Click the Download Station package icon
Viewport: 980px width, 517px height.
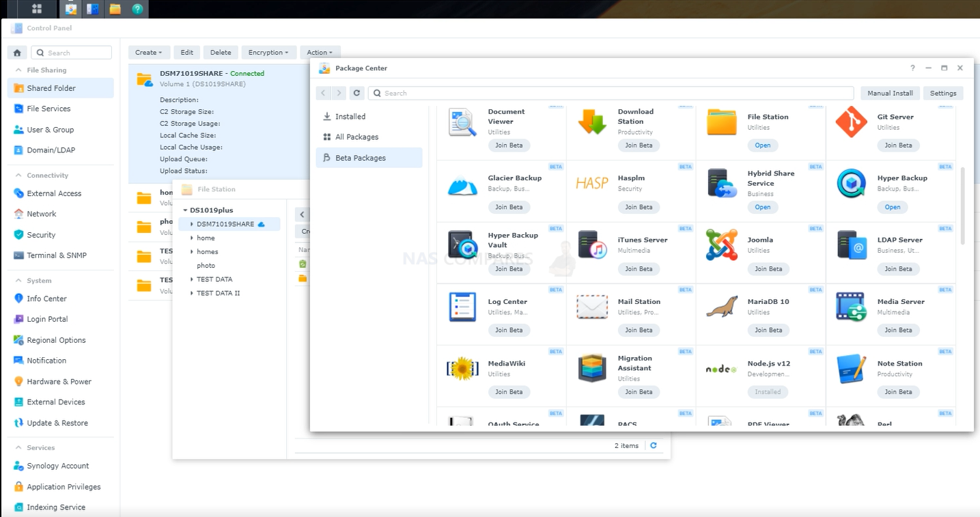tap(592, 123)
